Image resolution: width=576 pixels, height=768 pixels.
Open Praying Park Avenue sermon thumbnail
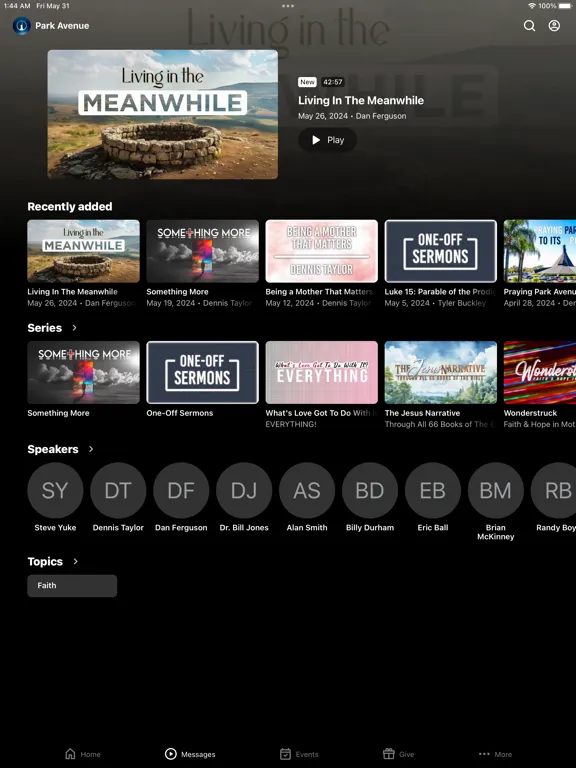(x=540, y=251)
